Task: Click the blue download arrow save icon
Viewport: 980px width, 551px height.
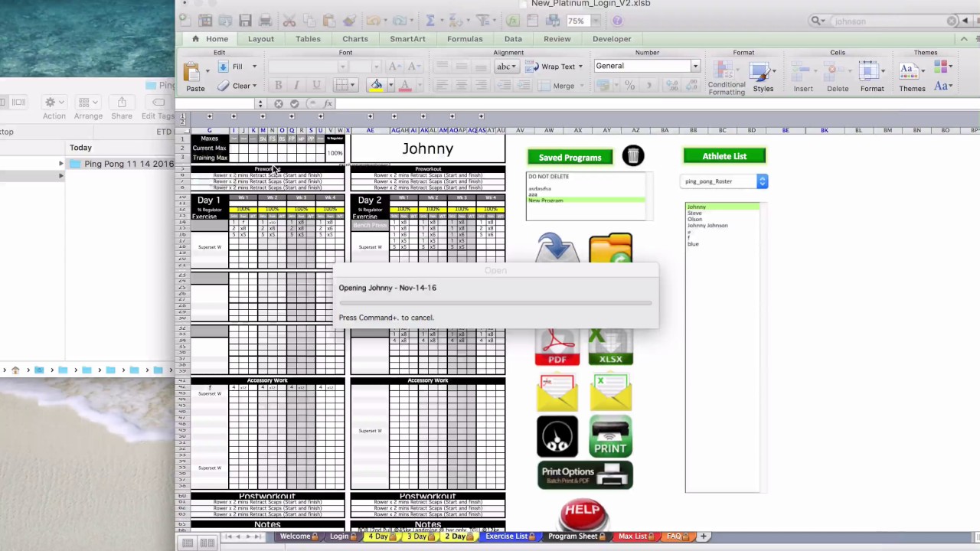Action: pos(557,249)
